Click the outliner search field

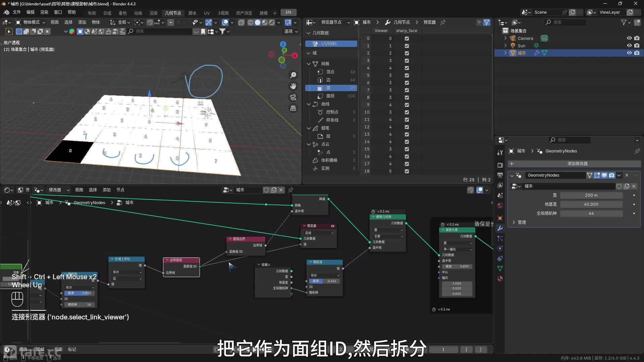click(565, 22)
